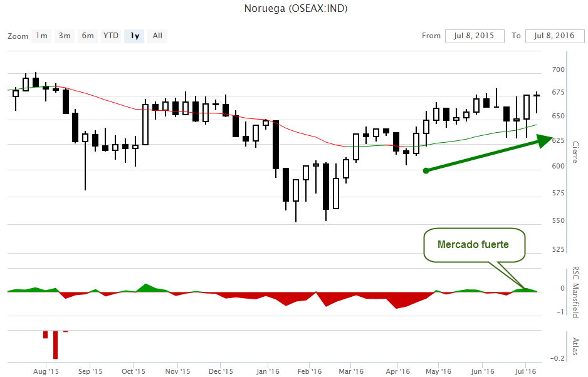Click the 675 price axis label
588x377 pixels.
point(558,92)
